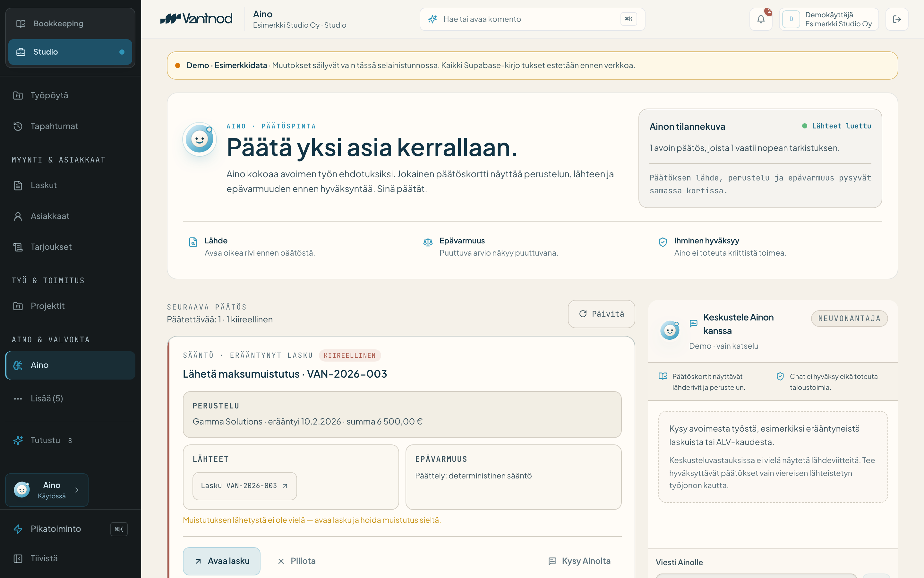
Task: Focus the Hae tai avaa komento search field
Action: tap(532, 19)
